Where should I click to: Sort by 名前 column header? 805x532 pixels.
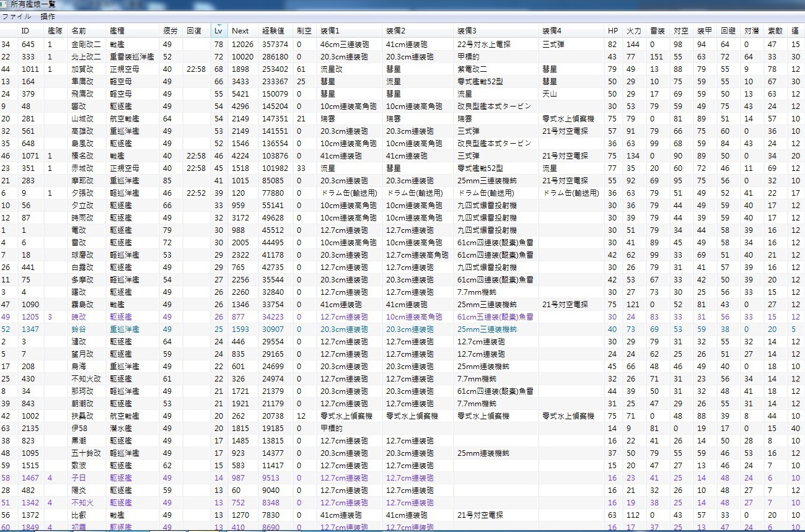point(79,31)
